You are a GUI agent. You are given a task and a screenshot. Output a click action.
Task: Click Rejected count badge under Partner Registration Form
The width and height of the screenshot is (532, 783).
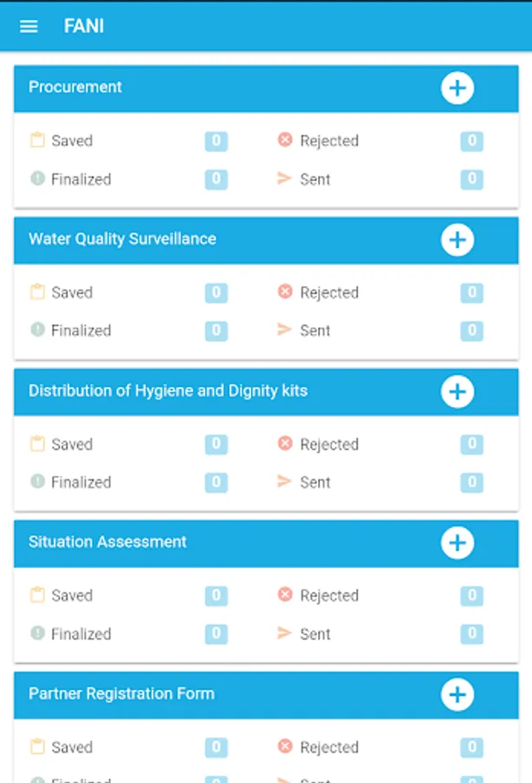[471, 747]
